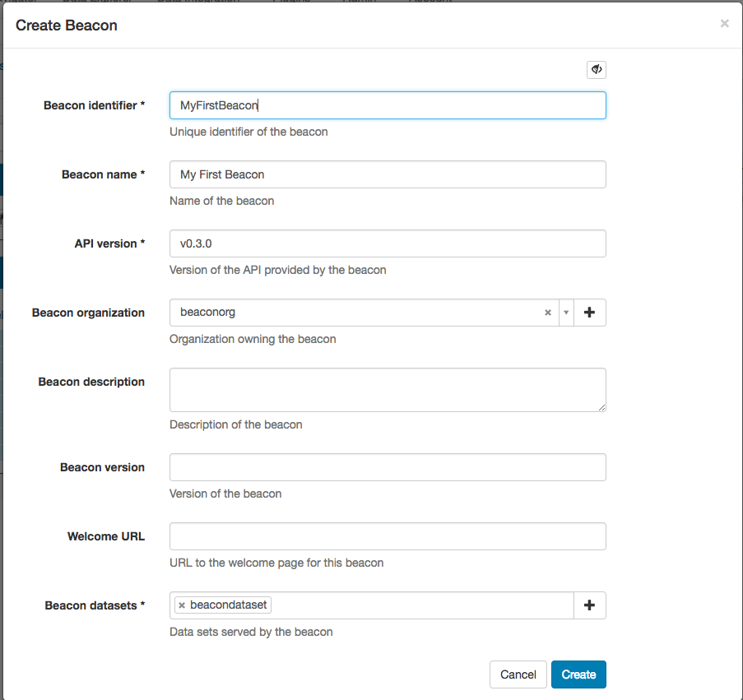Focus the Welcome URL input
The width and height of the screenshot is (743, 700).
(x=387, y=536)
